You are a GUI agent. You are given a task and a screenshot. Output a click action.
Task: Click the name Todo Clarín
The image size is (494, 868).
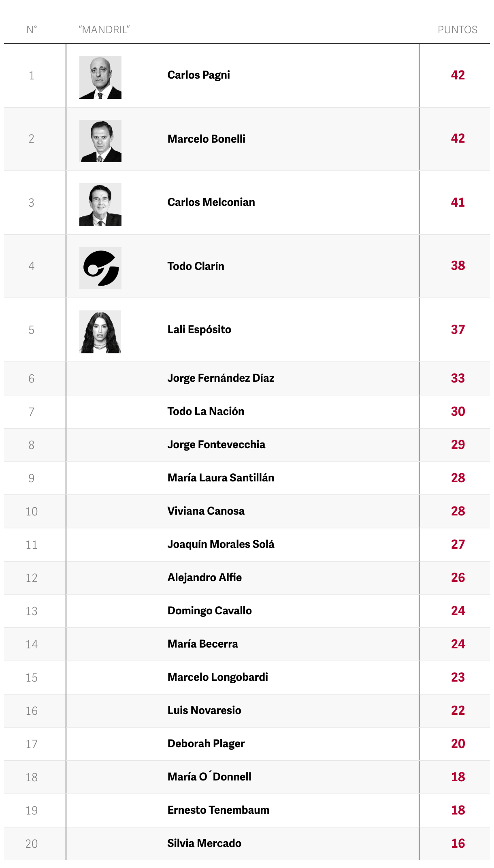click(x=196, y=266)
